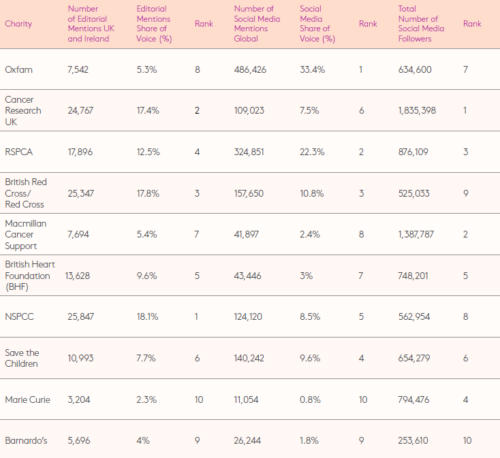
Task: Click BHF editorial mentions 13,628
Action: point(77,276)
